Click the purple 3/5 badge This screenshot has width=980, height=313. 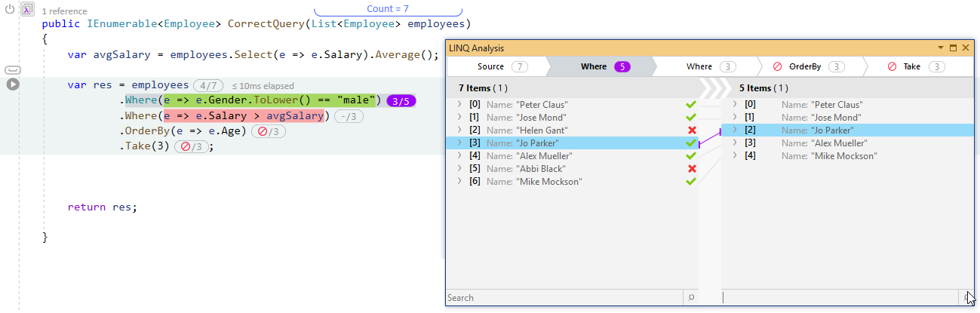(401, 101)
